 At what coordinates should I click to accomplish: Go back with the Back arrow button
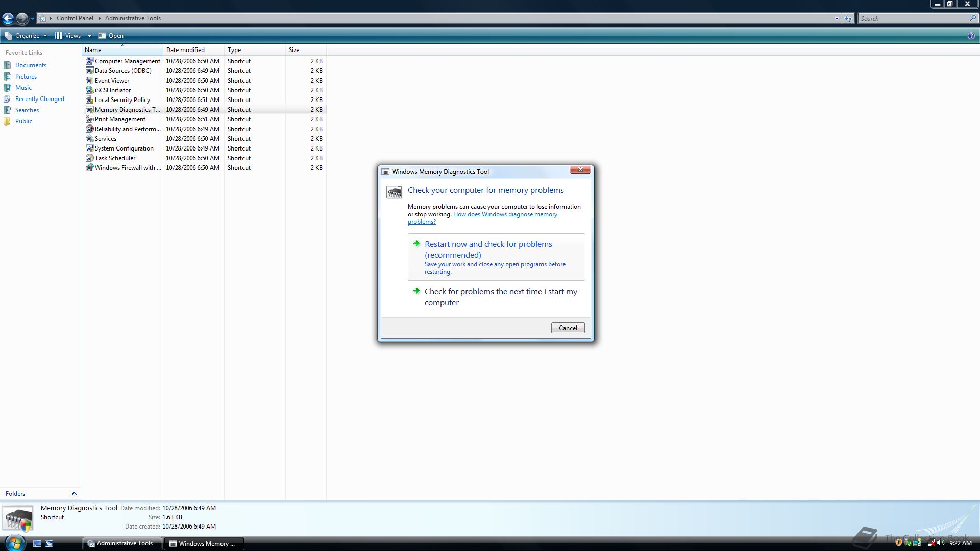[8, 18]
